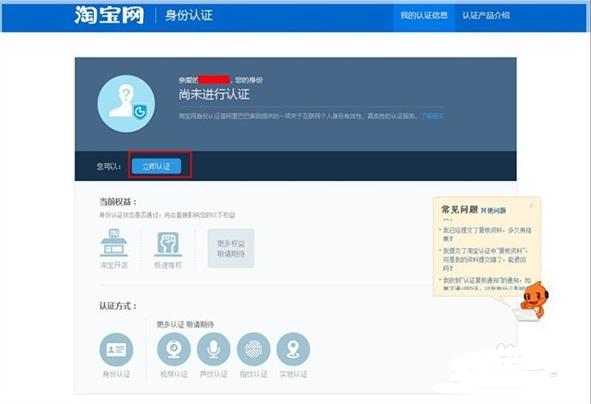This screenshot has height=404, width=591.
Task: Open 认证产品介绍 tab
Action: pos(486,15)
